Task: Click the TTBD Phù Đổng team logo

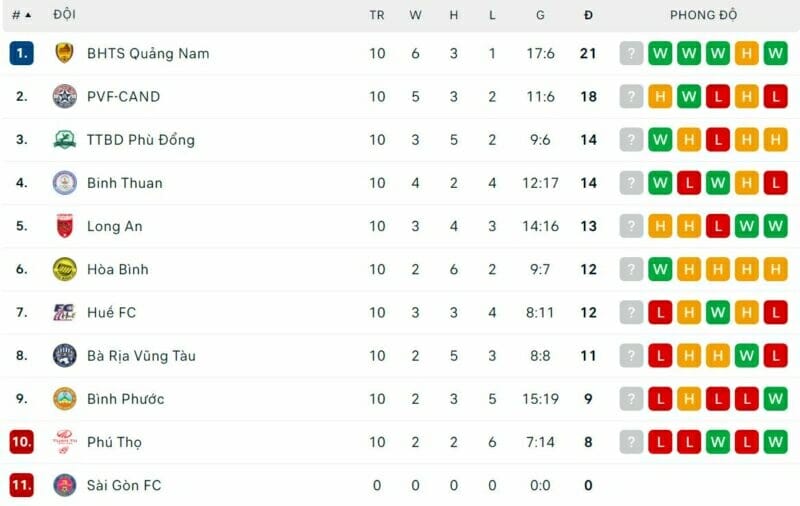Action: click(x=64, y=140)
